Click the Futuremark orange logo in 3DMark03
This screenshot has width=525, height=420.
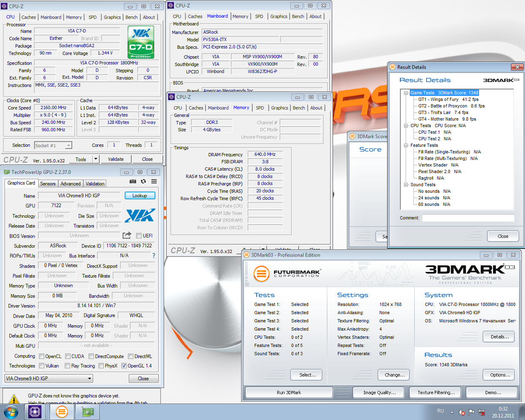261,274
